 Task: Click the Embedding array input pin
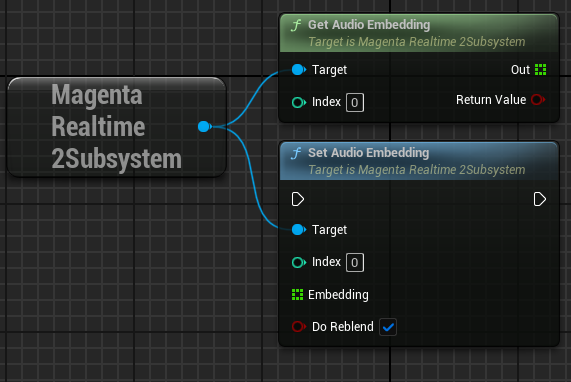tap(298, 295)
